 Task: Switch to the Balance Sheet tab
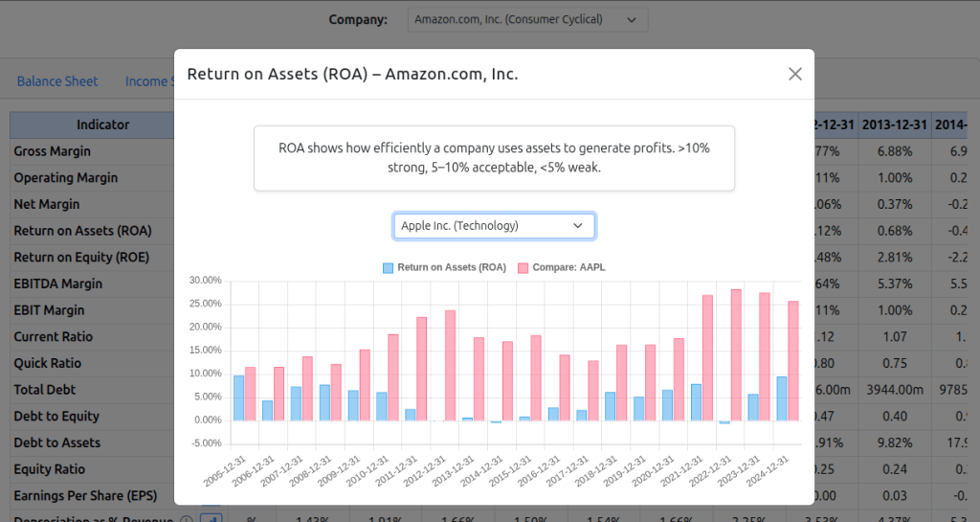[57, 81]
